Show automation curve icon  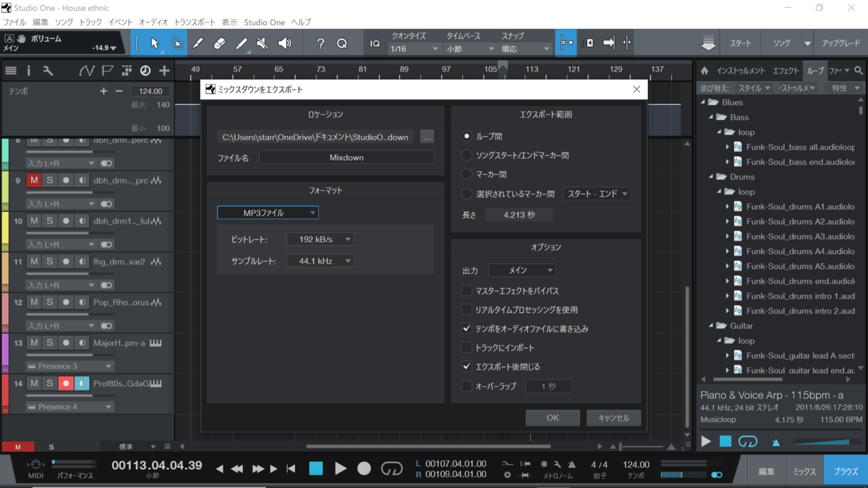pos(87,71)
